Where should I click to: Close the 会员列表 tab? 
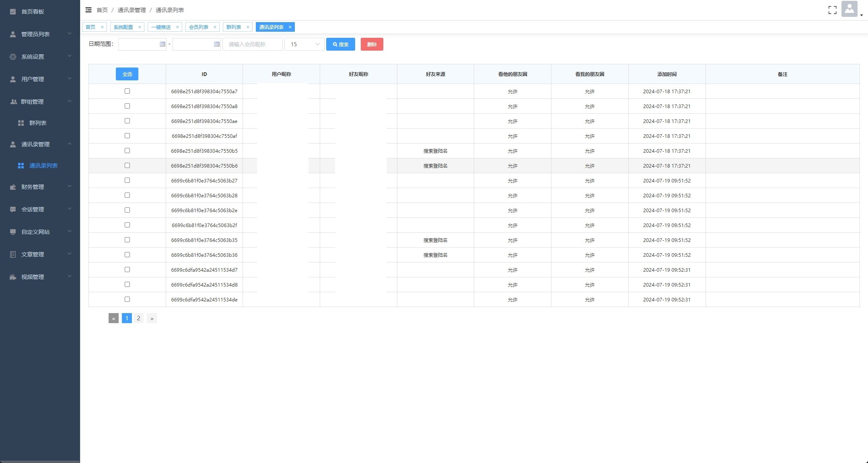(x=215, y=27)
